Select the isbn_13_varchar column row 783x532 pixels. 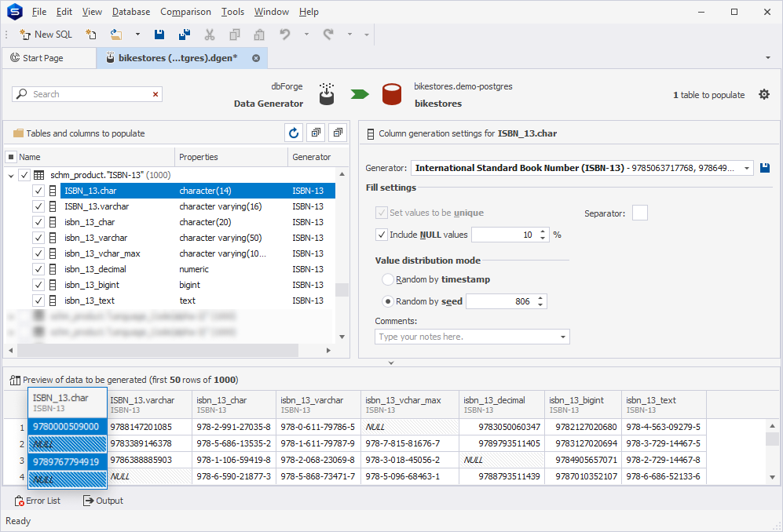[197, 238]
